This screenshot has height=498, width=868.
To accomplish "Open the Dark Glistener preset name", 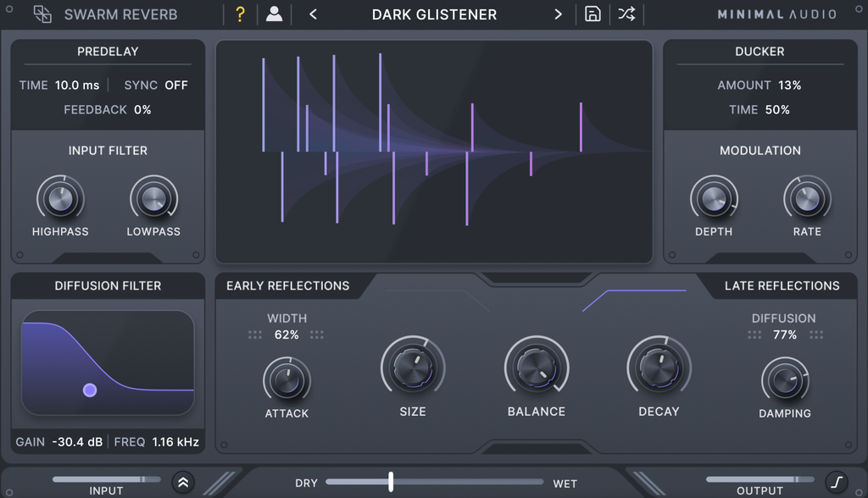I will 434,14.
